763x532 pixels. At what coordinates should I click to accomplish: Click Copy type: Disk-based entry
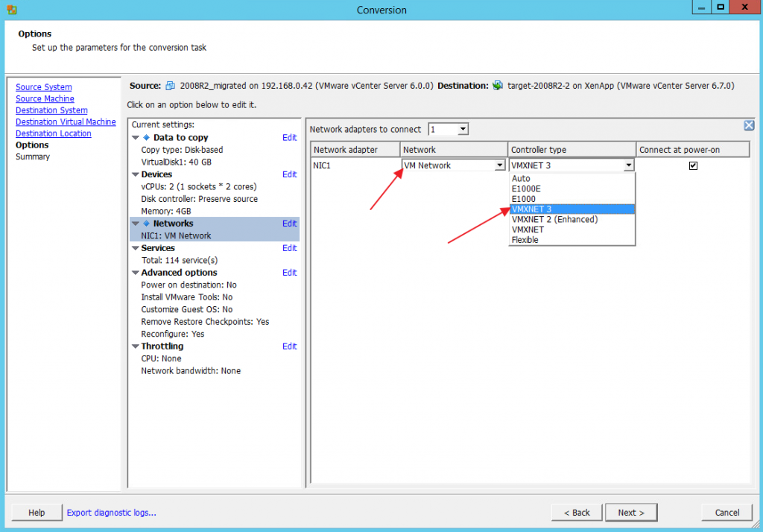[x=182, y=150]
